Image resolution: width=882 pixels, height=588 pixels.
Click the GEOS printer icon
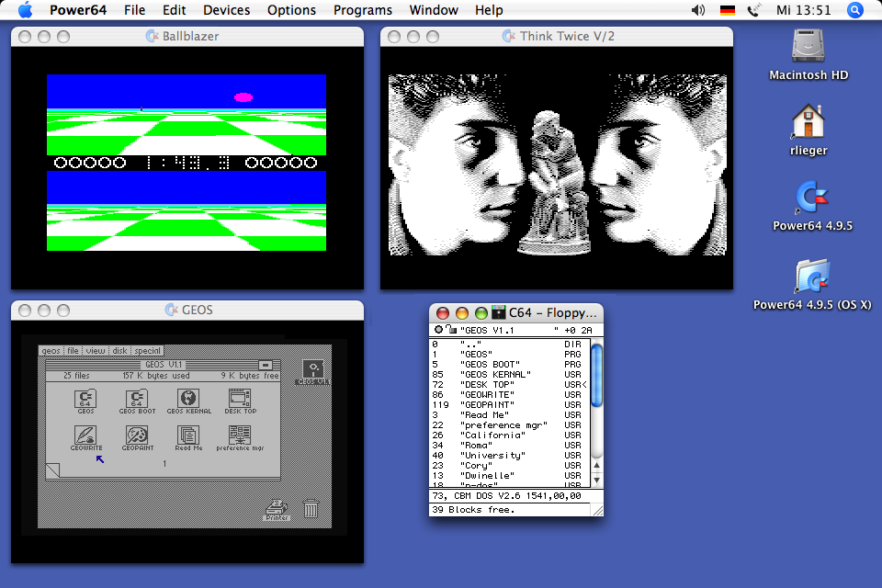(277, 510)
